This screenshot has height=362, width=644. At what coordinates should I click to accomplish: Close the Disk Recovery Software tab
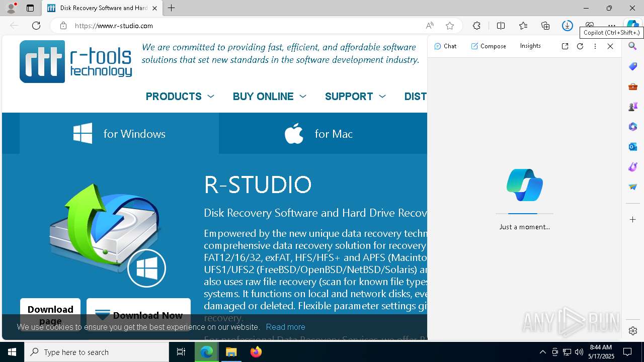tap(155, 8)
